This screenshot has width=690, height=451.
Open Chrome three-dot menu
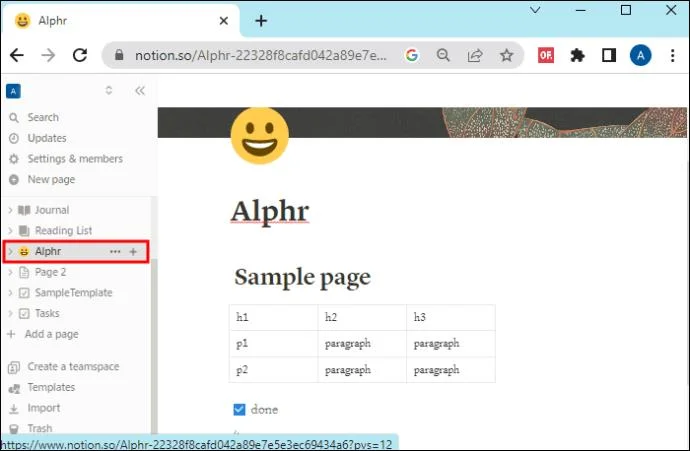[x=672, y=55]
